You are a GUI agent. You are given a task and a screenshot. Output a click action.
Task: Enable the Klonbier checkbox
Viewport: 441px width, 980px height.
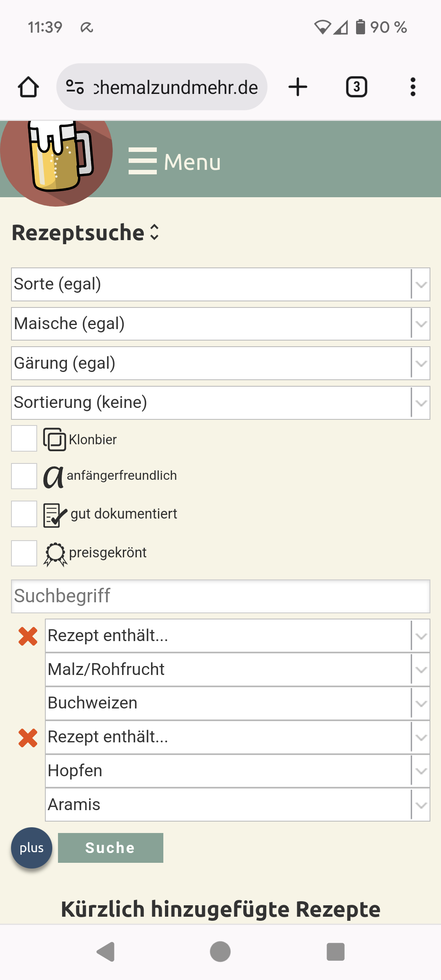coord(24,439)
